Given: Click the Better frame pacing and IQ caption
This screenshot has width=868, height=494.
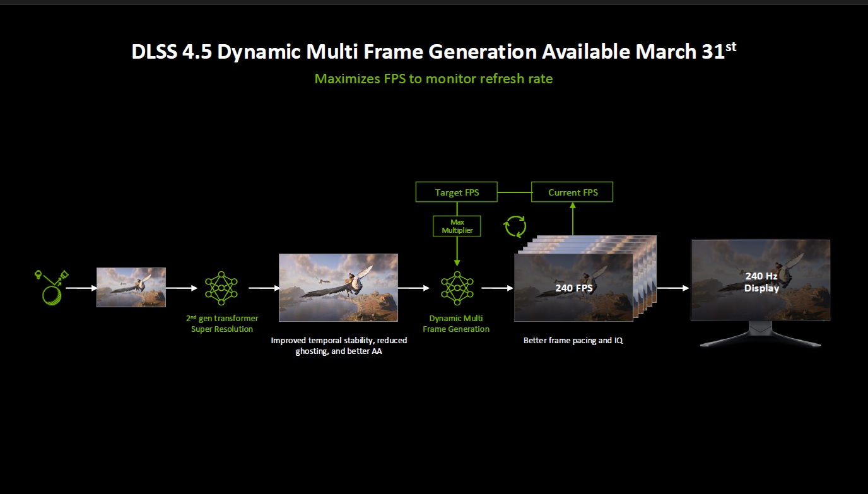Looking at the screenshot, I should pos(573,341).
